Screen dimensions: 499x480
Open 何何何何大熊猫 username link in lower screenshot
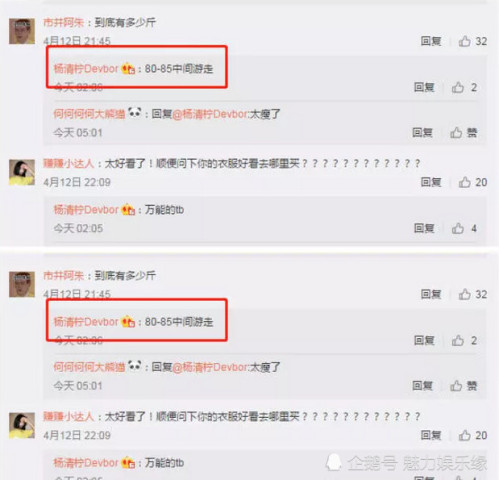tap(89, 367)
